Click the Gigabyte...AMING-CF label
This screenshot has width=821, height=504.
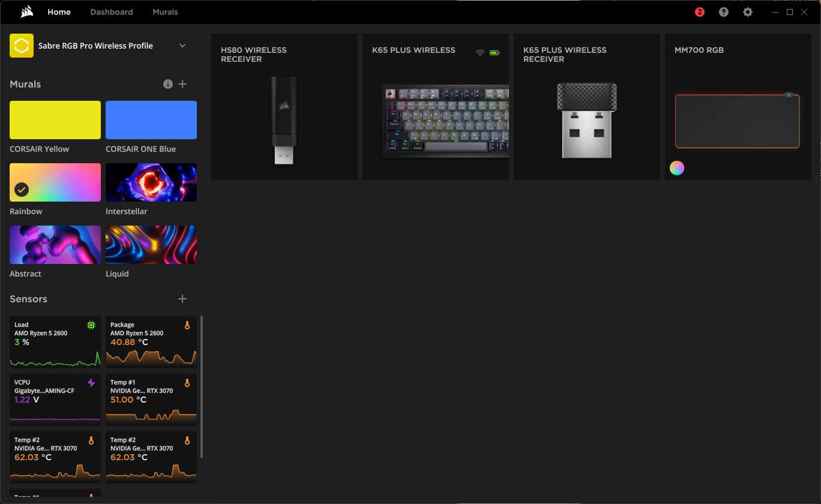(44, 391)
